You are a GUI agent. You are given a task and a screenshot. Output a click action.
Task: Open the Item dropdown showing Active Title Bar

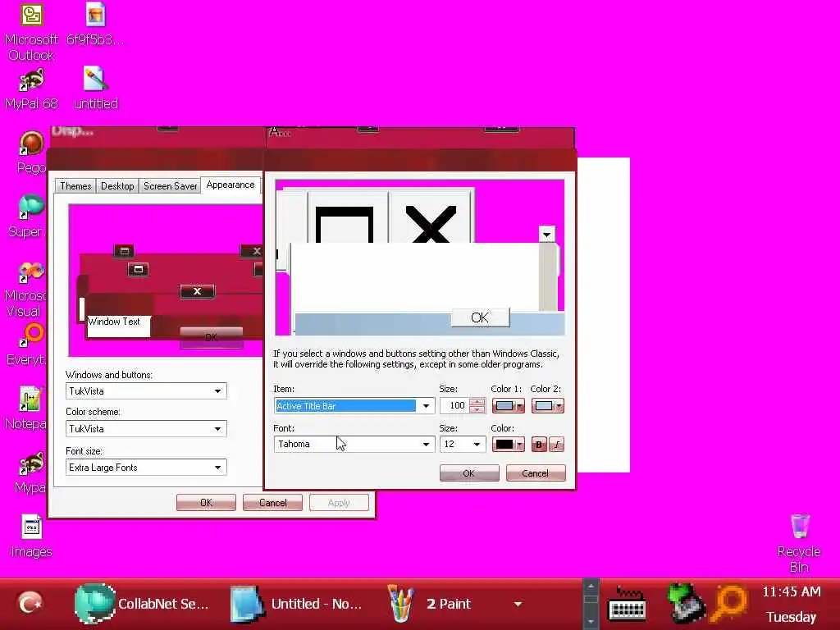click(354, 405)
